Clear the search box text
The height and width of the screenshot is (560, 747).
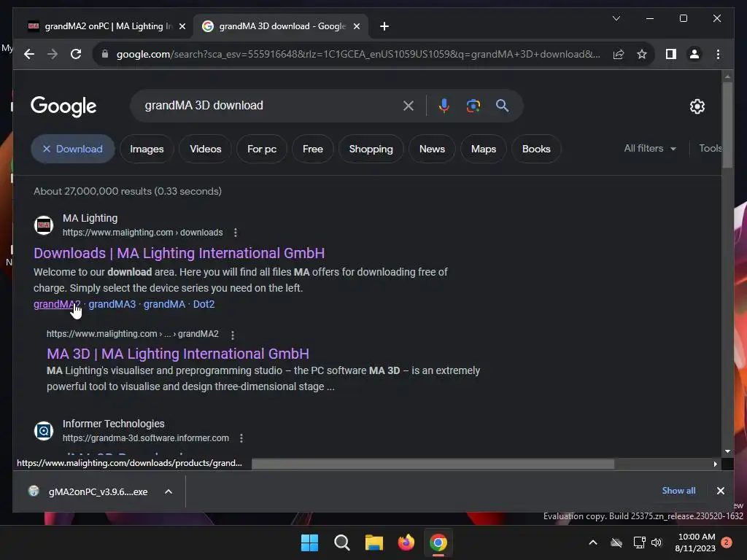pyautogui.click(x=409, y=106)
